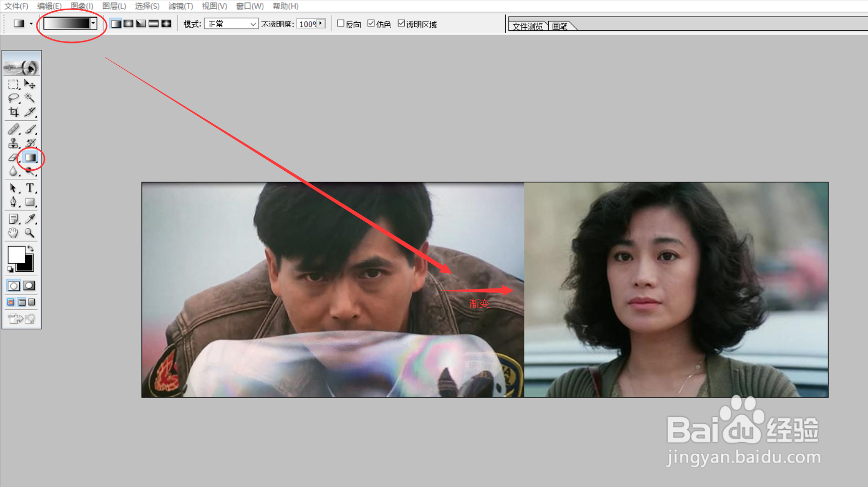Select the Brush tool
Screen dimensions: 868x487
pos(30,130)
